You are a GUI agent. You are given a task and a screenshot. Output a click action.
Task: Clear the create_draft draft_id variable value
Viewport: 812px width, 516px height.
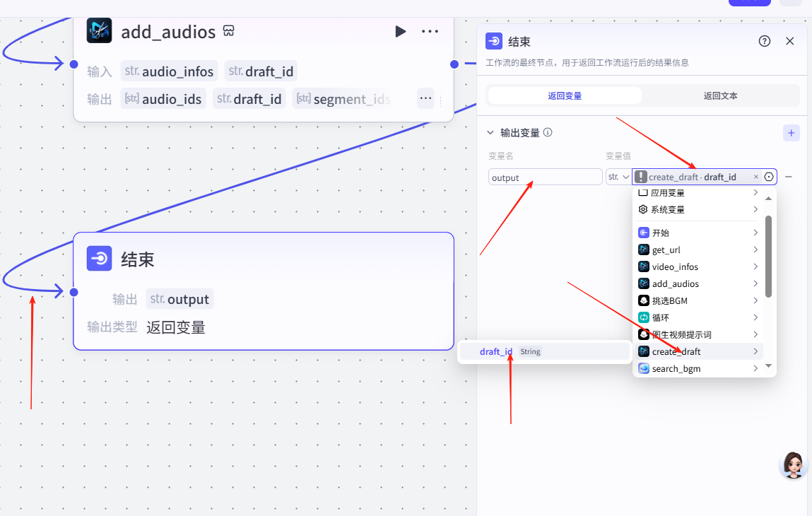tap(755, 177)
